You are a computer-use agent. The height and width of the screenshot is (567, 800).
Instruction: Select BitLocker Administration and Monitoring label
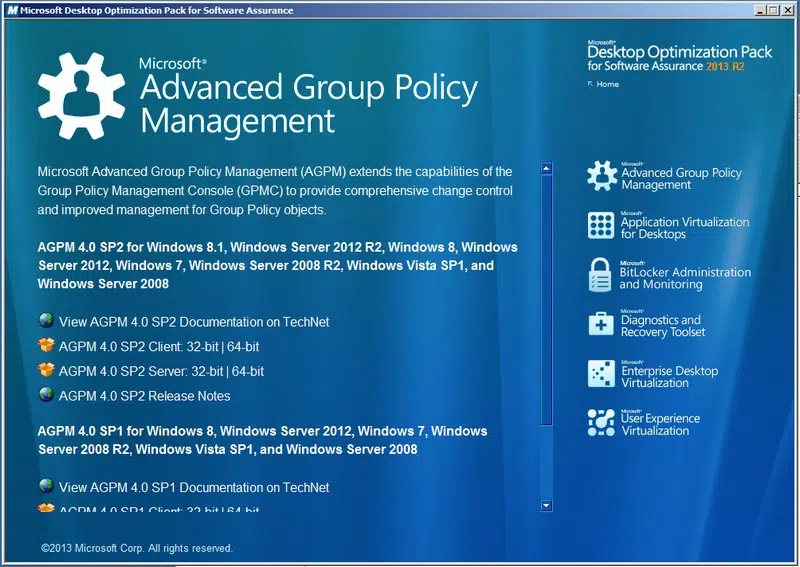click(x=685, y=278)
